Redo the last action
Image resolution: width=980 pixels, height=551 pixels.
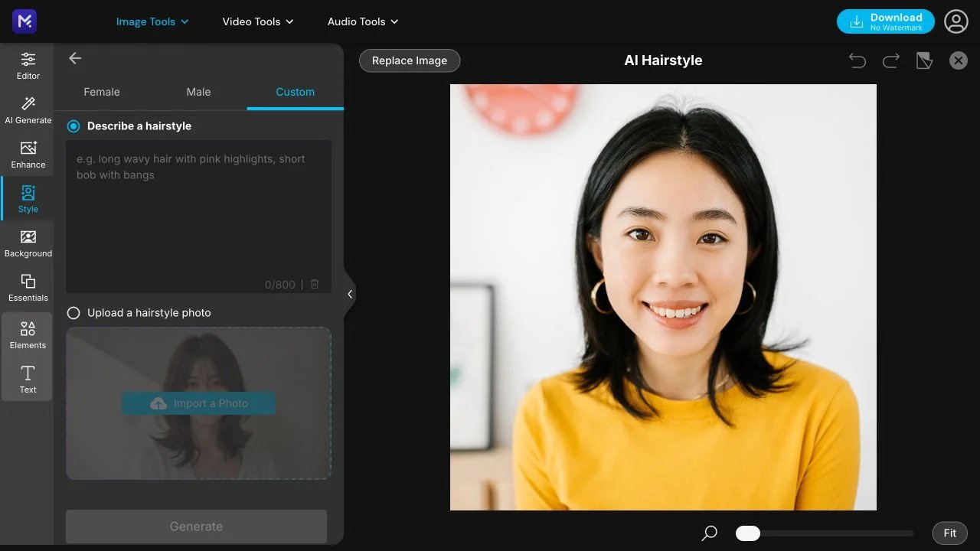[x=891, y=60]
